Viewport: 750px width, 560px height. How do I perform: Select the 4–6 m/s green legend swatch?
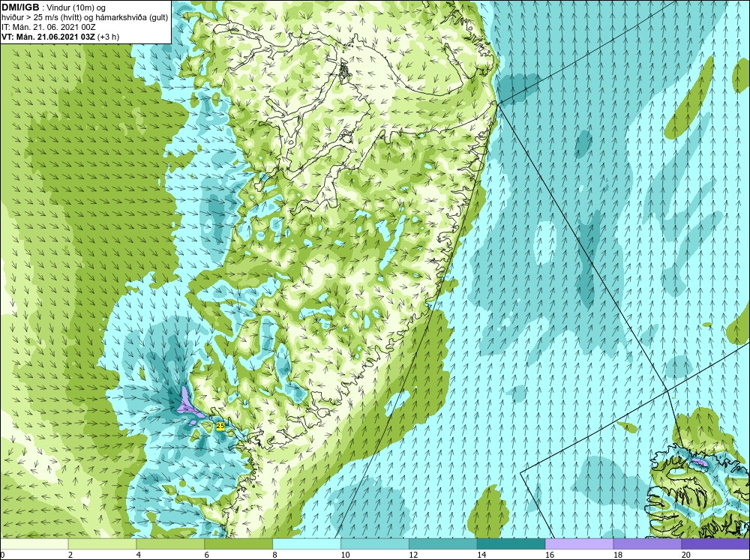pyautogui.click(x=170, y=544)
